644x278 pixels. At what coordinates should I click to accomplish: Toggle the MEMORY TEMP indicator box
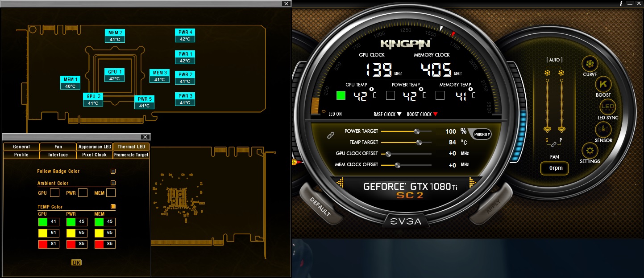click(x=440, y=95)
